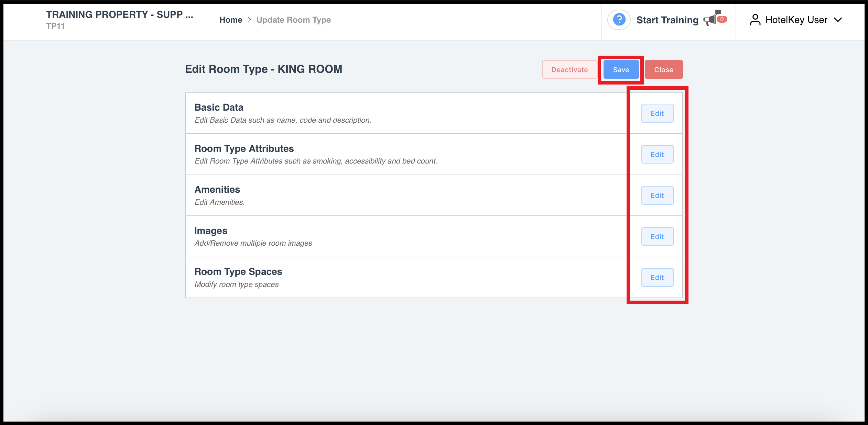Edit the Room Type Attributes section
868x425 pixels.
coord(657,154)
